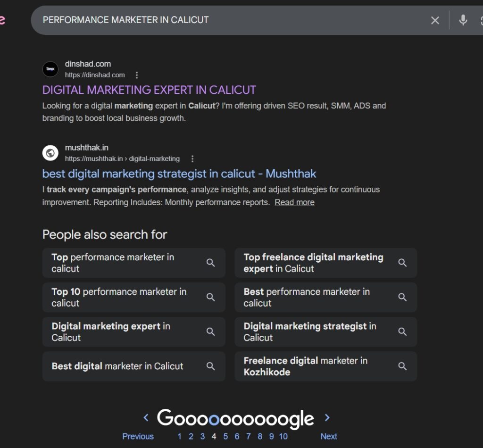Start voice search using the microphone icon
483x448 pixels.
(463, 20)
